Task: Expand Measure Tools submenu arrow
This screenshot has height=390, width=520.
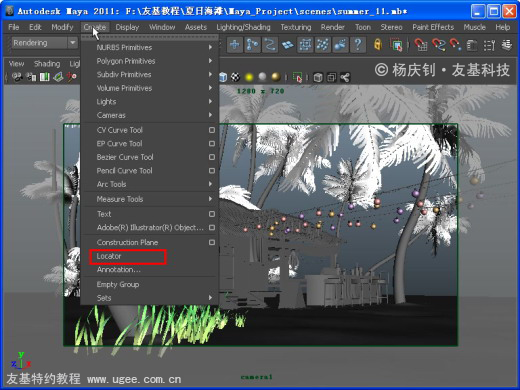Action: coord(210,199)
